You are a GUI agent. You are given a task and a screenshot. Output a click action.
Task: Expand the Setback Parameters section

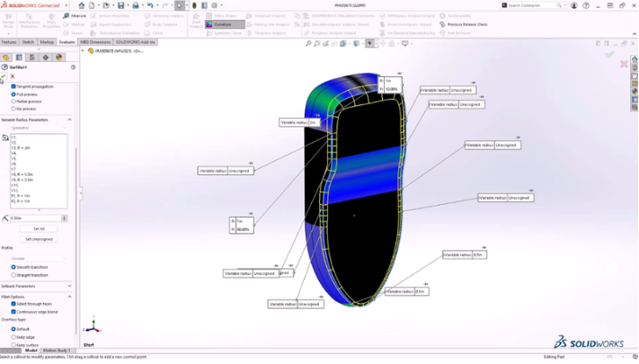pyautogui.click(x=69, y=286)
